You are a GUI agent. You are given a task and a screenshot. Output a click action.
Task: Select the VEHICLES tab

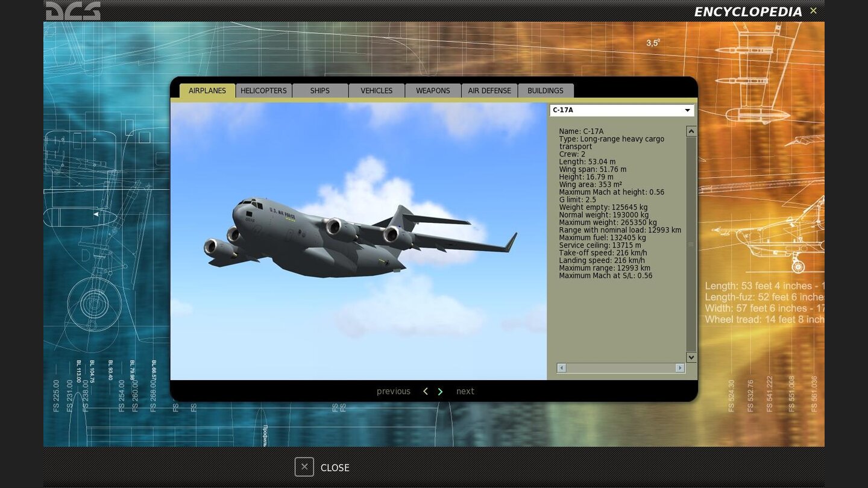point(377,90)
